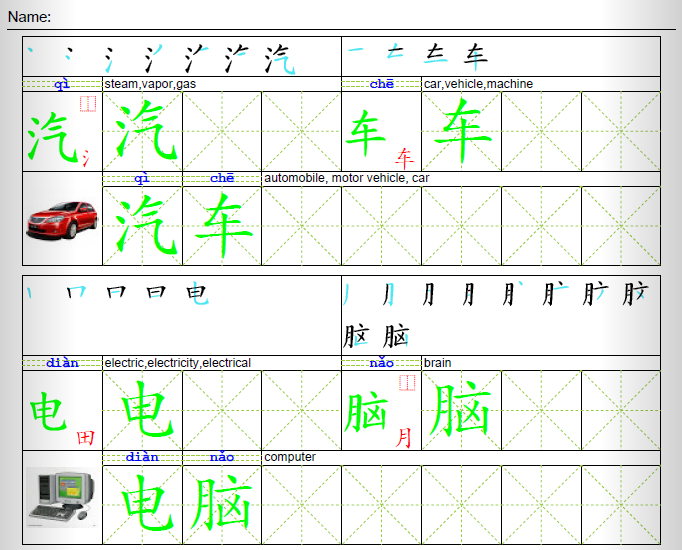The width and height of the screenshot is (682, 550).
Task: Click the 'brain' definition text
Action: pyautogui.click(x=437, y=363)
